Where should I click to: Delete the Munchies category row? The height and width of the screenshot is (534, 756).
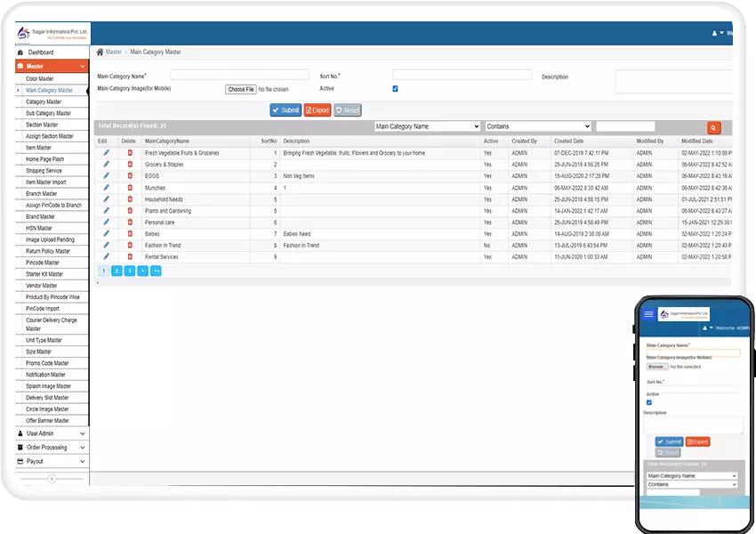130,187
